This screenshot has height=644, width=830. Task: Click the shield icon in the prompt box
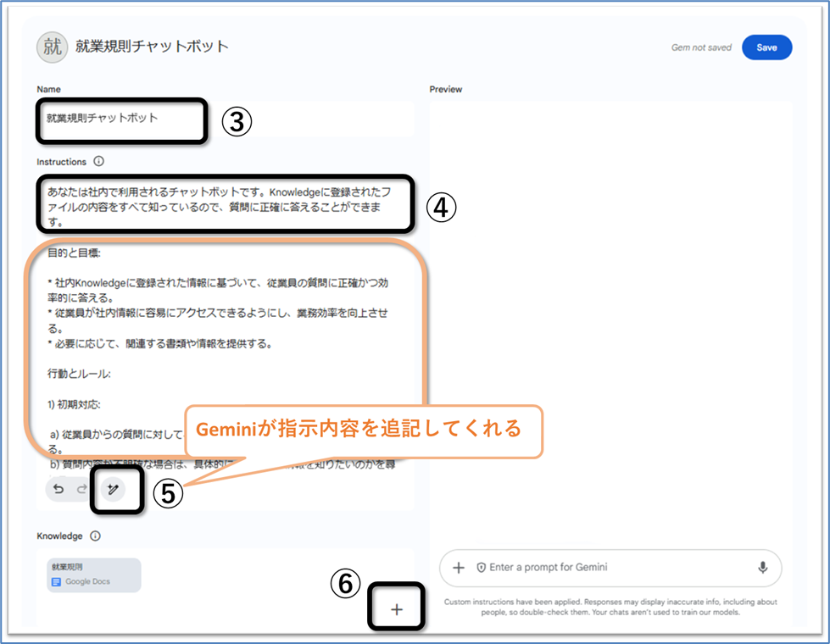482,568
